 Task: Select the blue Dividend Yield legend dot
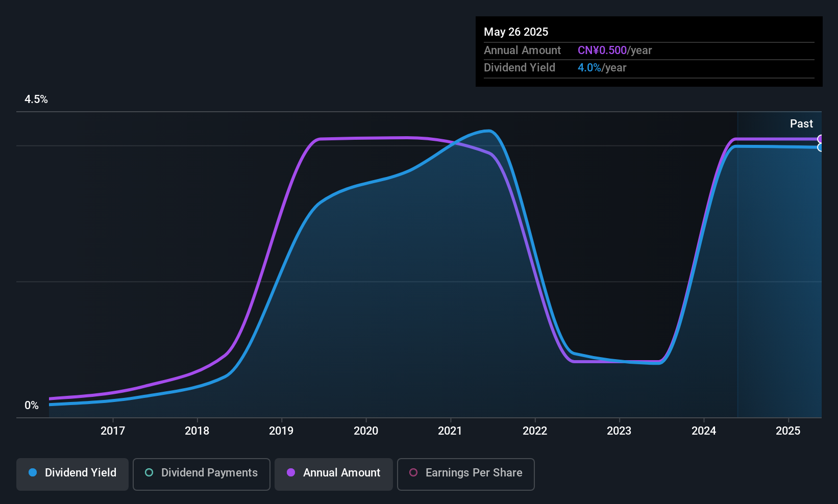(33, 473)
